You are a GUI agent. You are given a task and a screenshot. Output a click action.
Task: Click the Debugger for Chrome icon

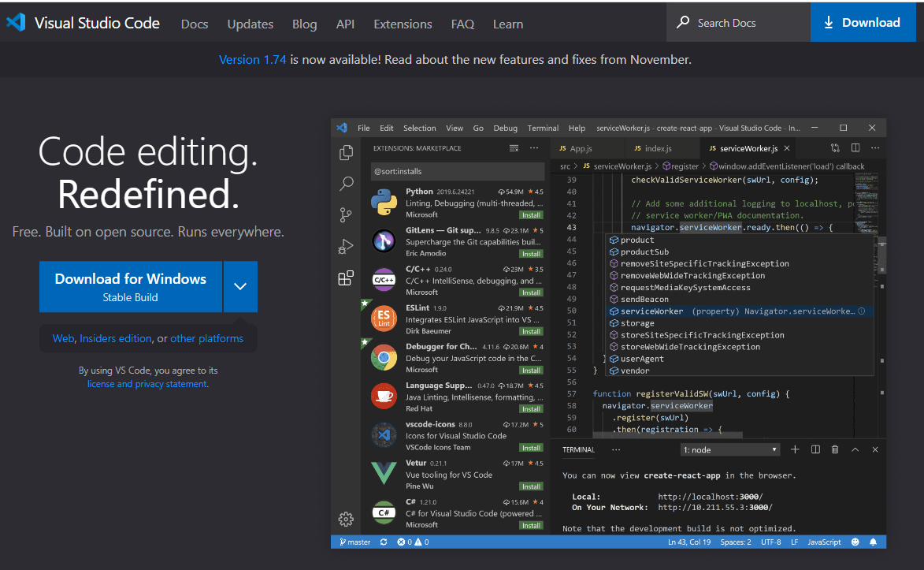point(384,358)
